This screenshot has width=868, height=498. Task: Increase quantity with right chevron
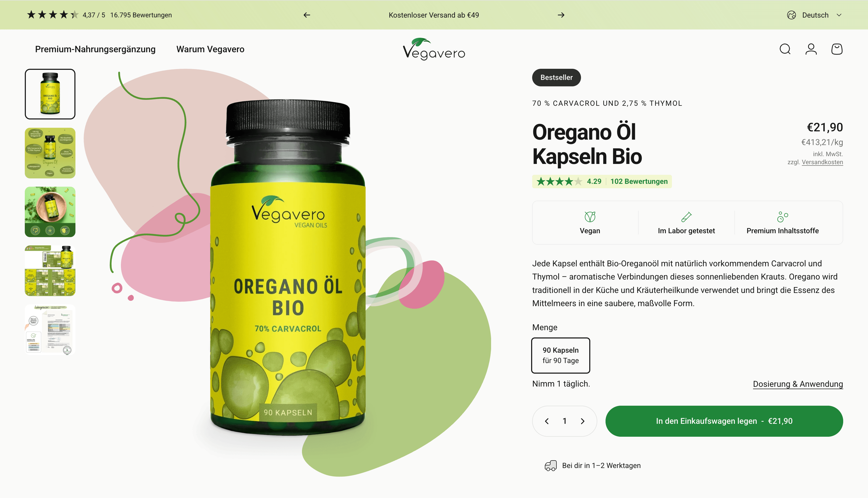[x=583, y=421]
